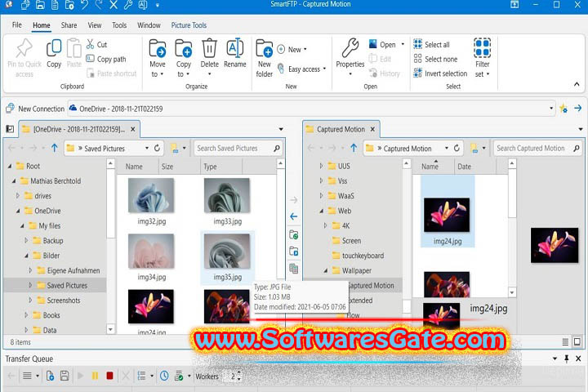This screenshot has height=392, width=588.
Task: Expand the UUS folder node
Action: pos(321,166)
